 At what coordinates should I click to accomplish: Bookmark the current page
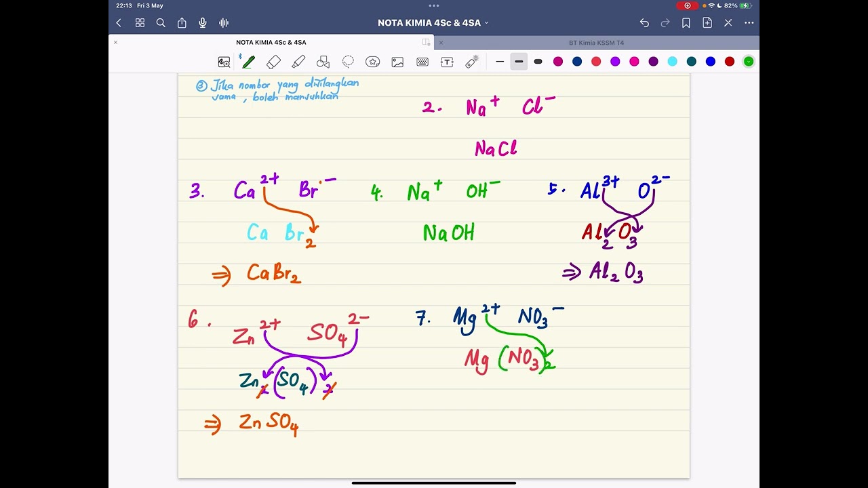click(686, 23)
